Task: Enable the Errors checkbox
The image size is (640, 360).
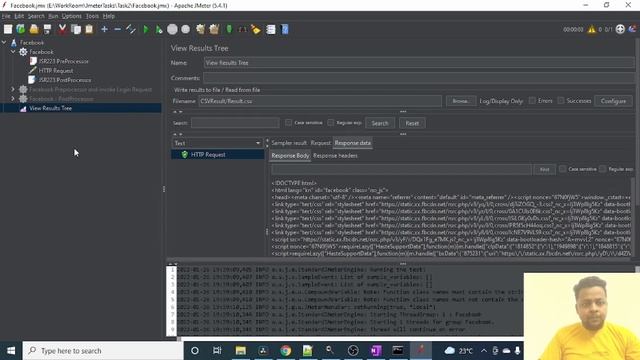Action: tap(532, 100)
